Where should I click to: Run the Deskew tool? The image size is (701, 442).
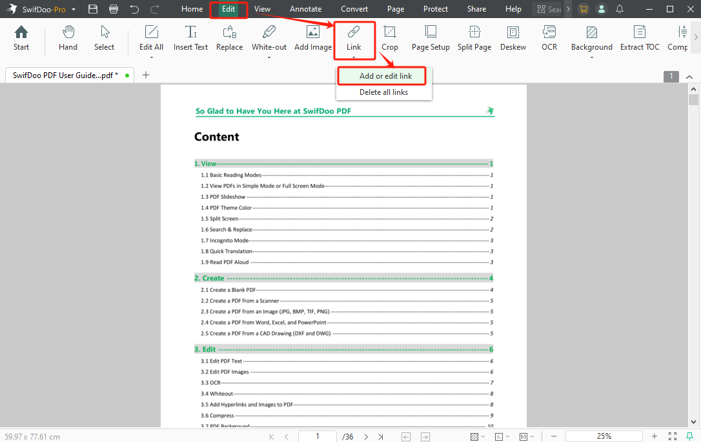point(513,38)
